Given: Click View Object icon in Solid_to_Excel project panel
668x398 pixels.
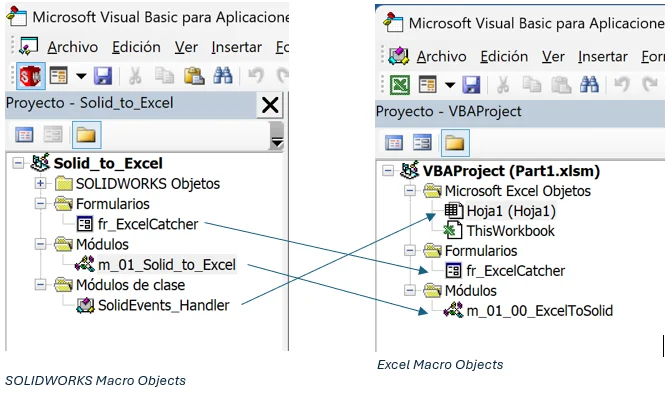Looking at the screenshot, I should pos(54,135).
